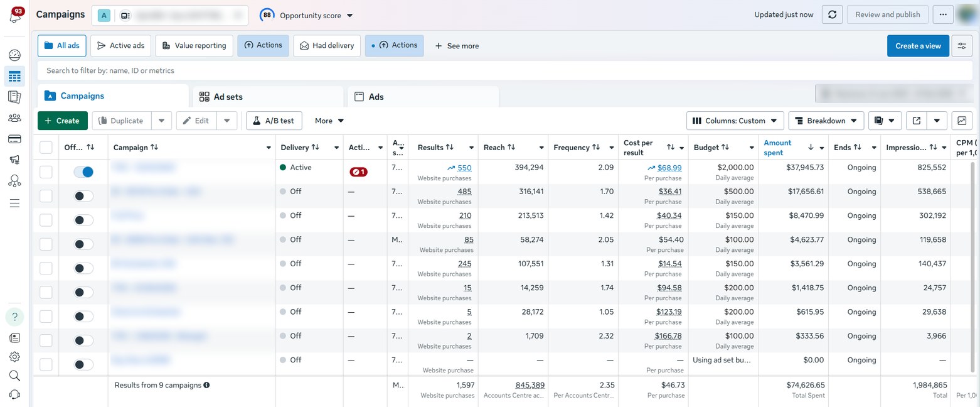Open Ads reporting icon in sidebar
This screenshot has height=407, width=980.
tap(14, 97)
